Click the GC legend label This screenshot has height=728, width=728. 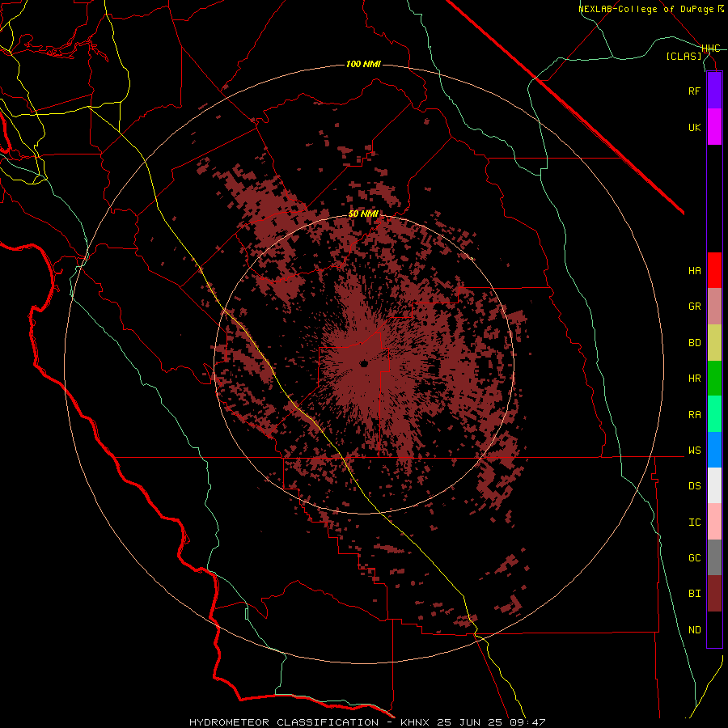pos(694,557)
